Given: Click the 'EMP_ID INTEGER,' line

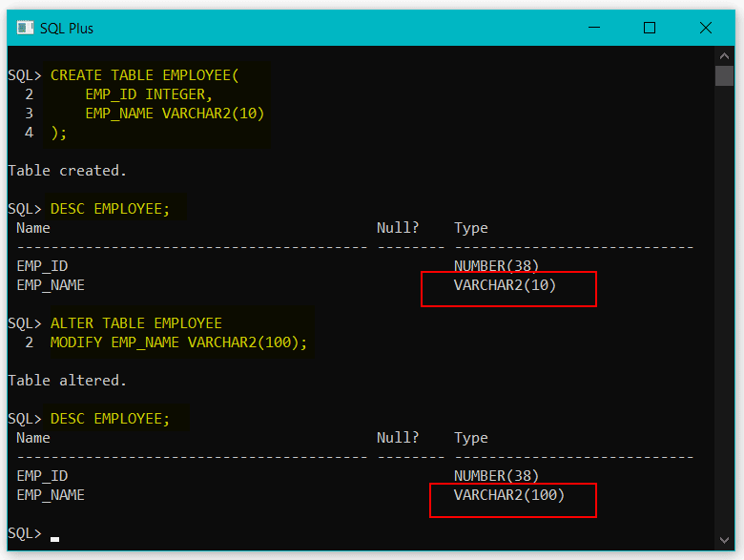Looking at the screenshot, I should pos(149,94).
